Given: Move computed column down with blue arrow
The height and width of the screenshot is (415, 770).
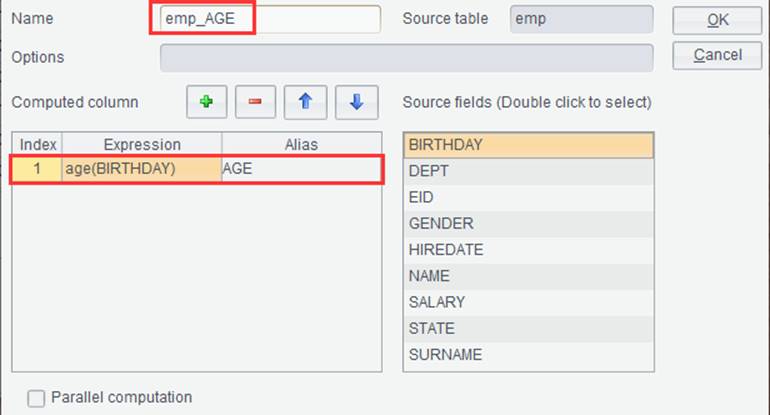Looking at the screenshot, I should (x=357, y=102).
